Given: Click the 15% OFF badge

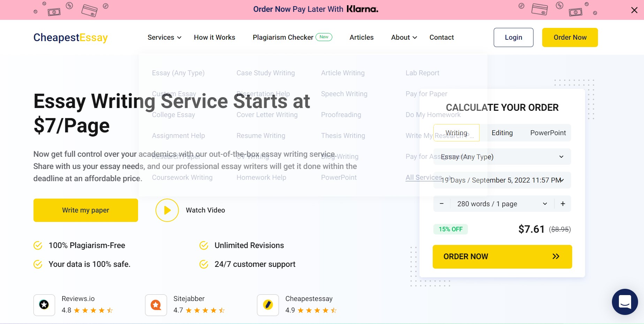Looking at the screenshot, I should coord(450,229).
